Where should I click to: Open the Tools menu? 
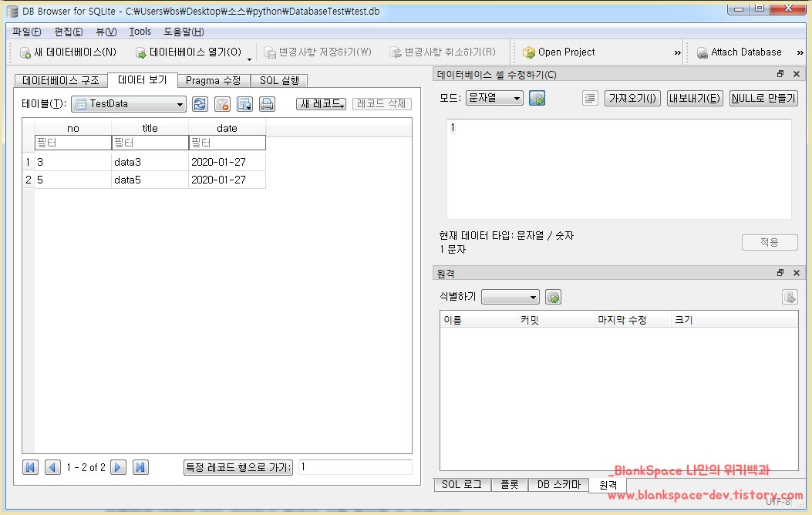[x=140, y=32]
